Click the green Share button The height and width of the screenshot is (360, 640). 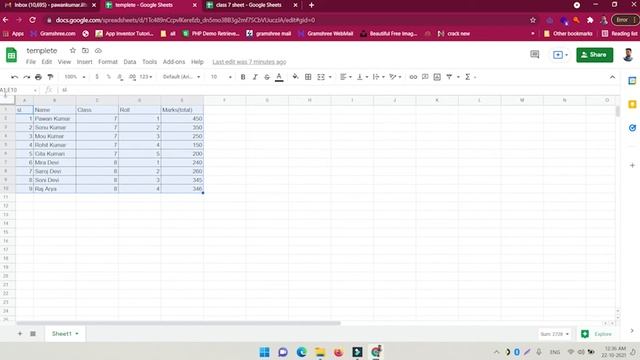pyautogui.click(x=594, y=55)
